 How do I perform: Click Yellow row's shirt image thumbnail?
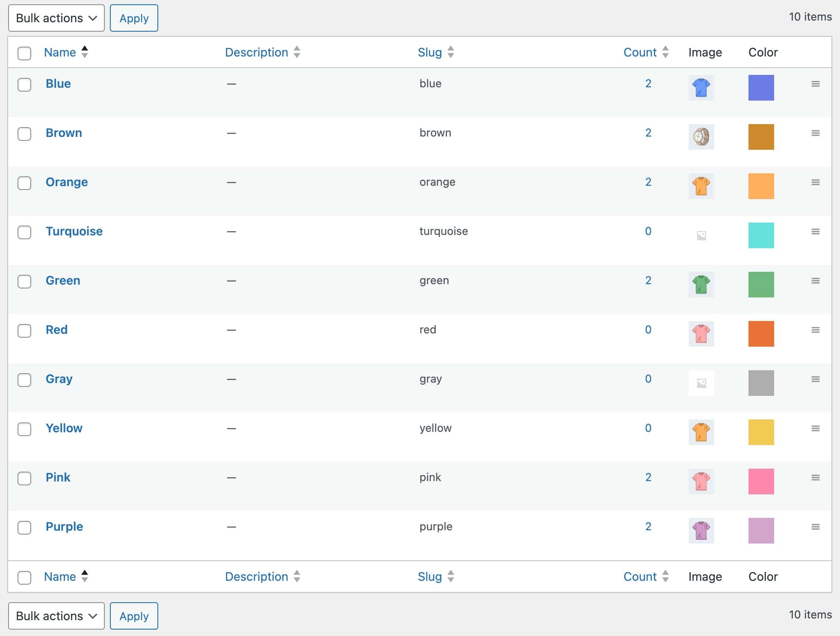point(701,432)
